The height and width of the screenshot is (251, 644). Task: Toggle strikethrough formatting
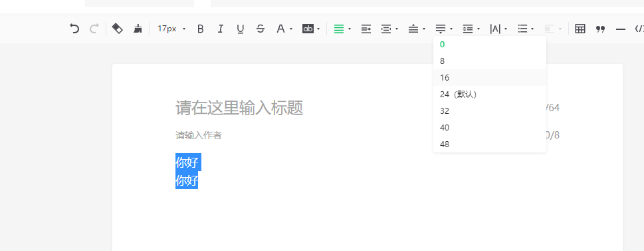tap(261, 29)
